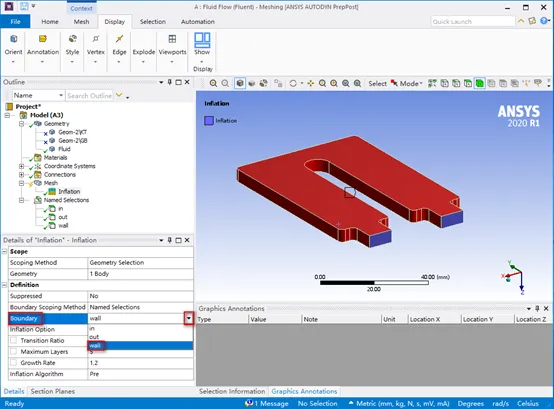Click the help question mark icon
The width and height of the screenshot is (554, 409).
click(x=544, y=21)
